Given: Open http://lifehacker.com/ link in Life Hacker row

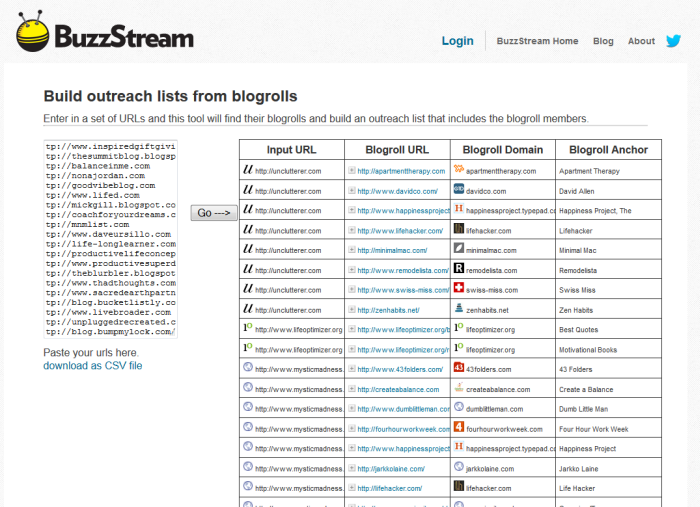Looking at the screenshot, I should 390,489.
